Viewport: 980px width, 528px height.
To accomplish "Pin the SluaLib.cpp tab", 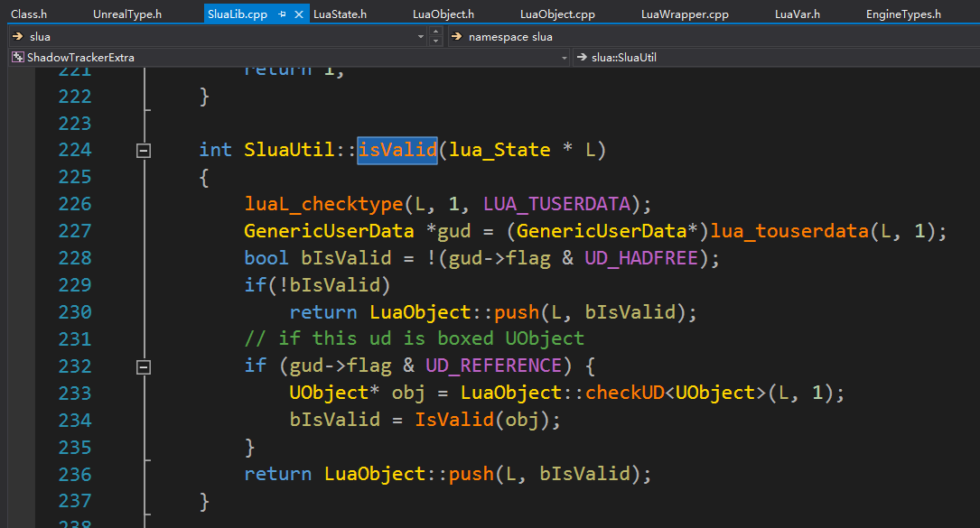I will point(283,14).
